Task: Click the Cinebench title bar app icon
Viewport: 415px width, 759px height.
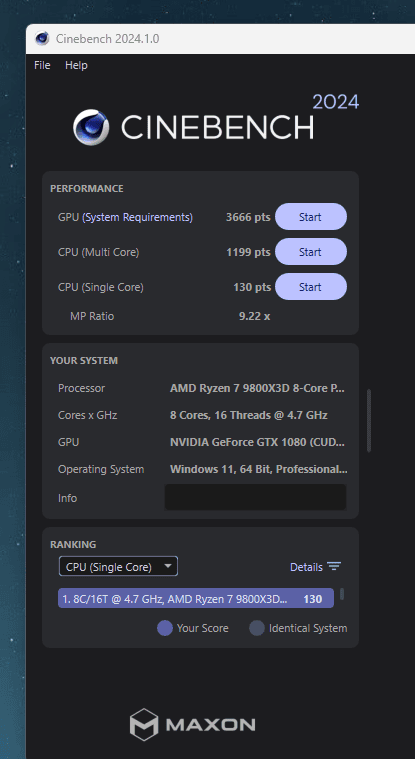Action: tap(42, 38)
